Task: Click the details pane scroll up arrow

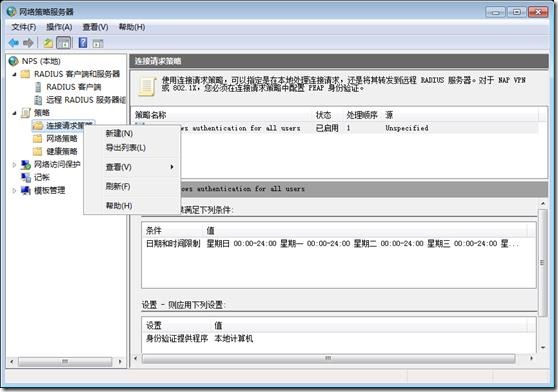Action: pyautogui.click(x=543, y=204)
